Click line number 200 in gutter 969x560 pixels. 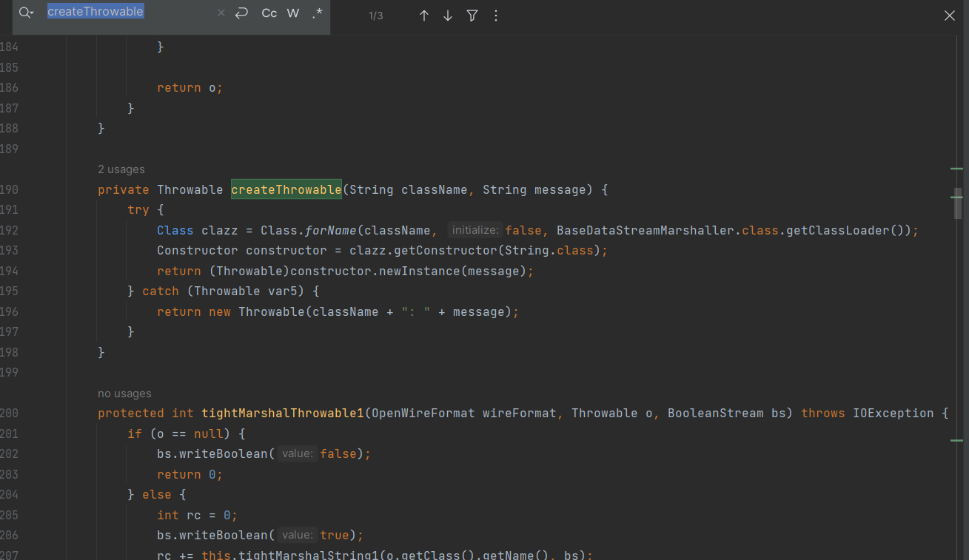tap(10, 414)
